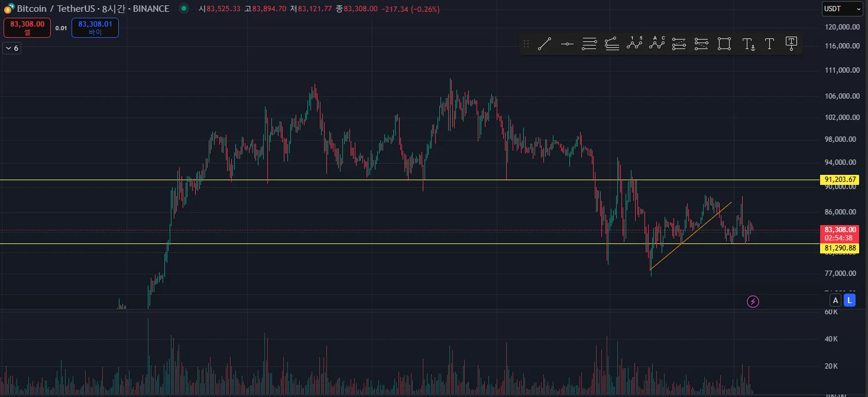Click the green market status dot

tap(184, 8)
